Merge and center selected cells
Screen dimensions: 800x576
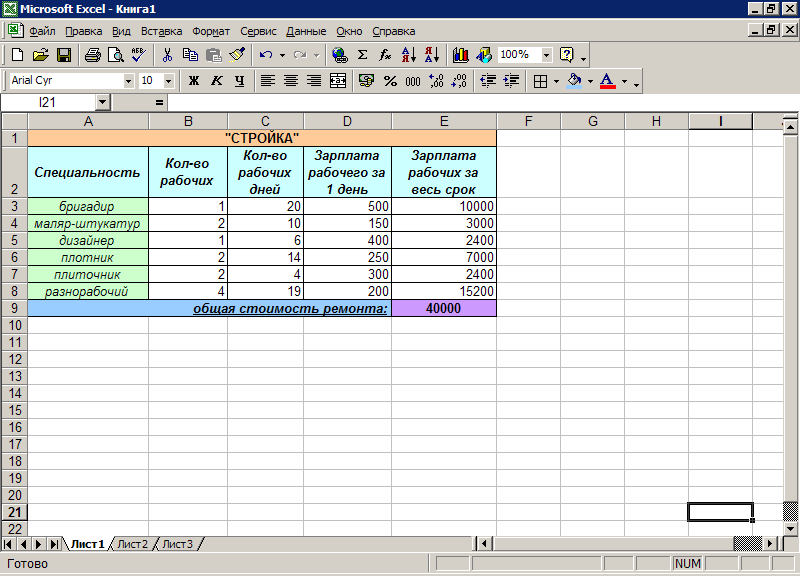338,81
